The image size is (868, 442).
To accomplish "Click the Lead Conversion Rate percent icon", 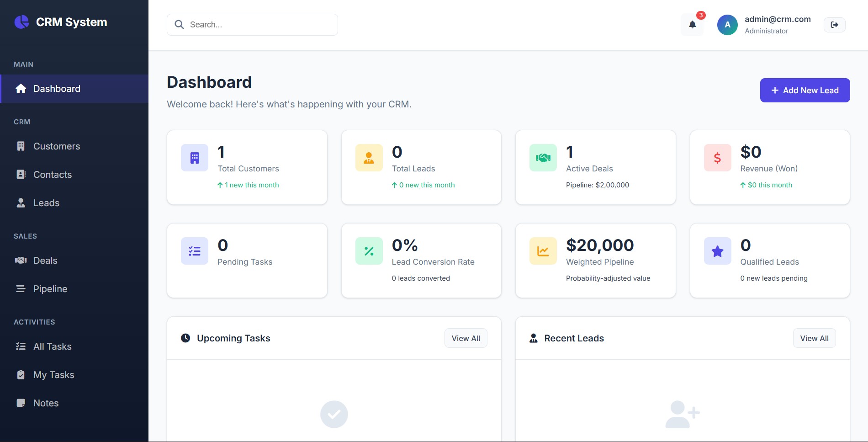I will click(369, 251).
